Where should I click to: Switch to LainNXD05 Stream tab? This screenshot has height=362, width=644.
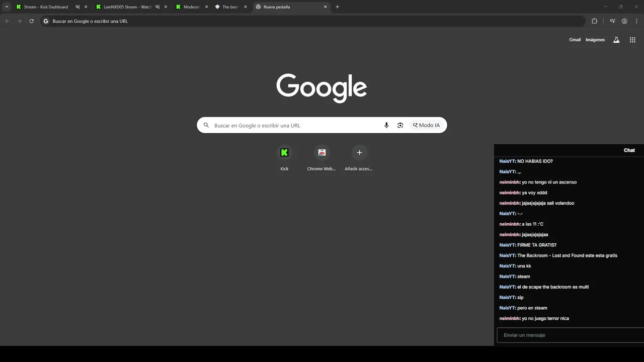(127, 7)
